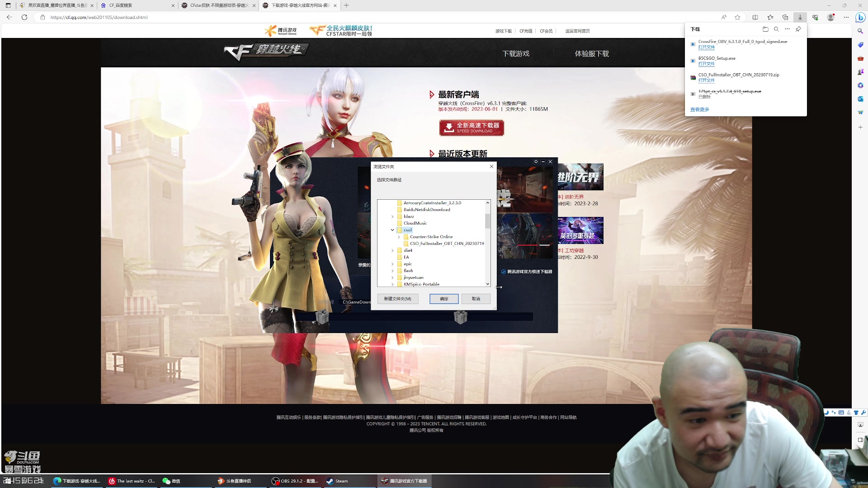Click the address bar URL field
Screen dimensions: 868x488
coord(380,17)
